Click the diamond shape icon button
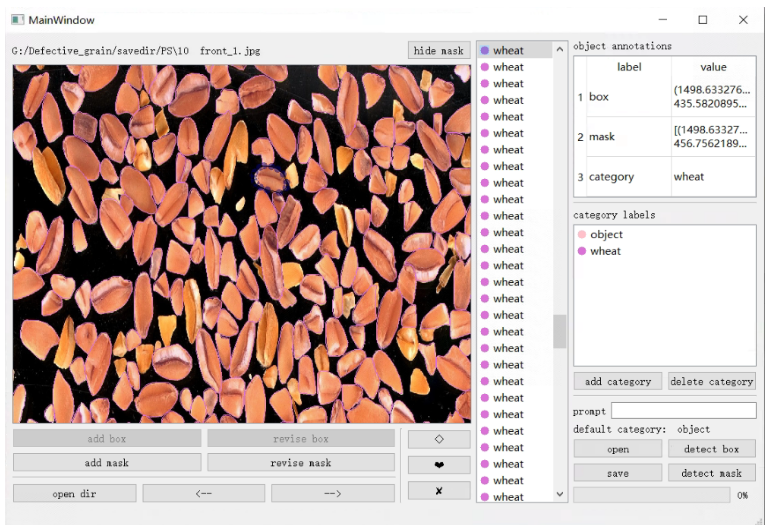This screenshot has height=532, width=771. (439, 439)
